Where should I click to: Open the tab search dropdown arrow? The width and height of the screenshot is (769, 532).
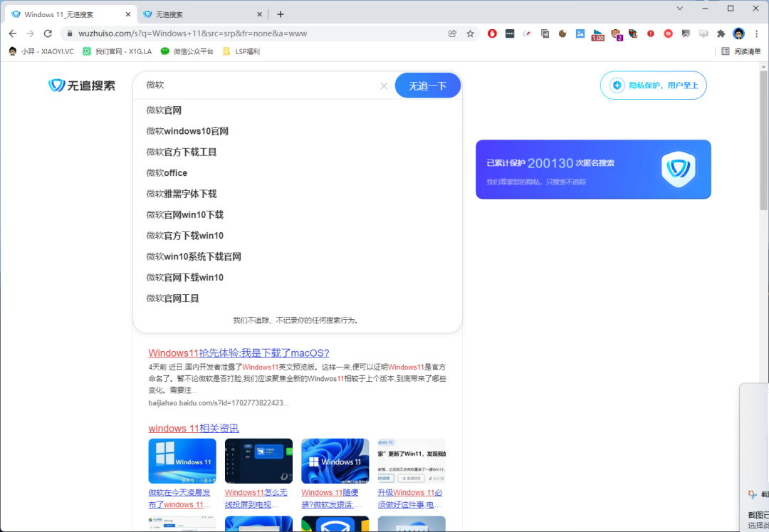(x=680, y=9)
